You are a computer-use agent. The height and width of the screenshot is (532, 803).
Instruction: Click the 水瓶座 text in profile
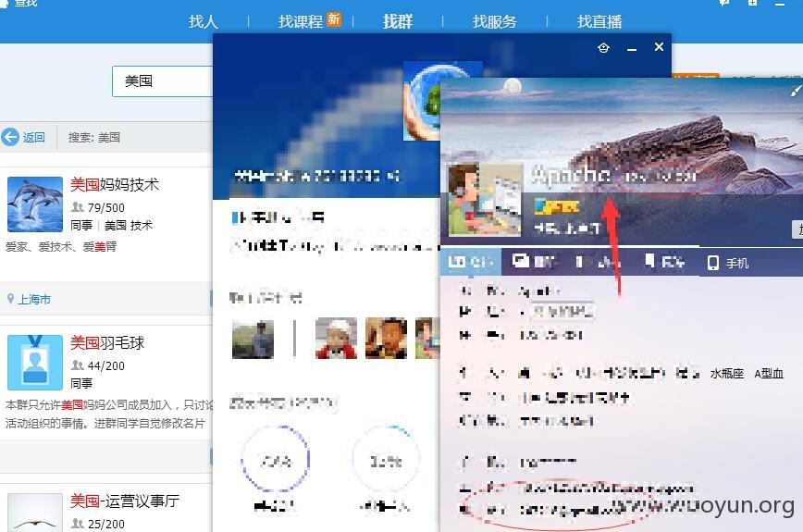(x=727, y=374)
